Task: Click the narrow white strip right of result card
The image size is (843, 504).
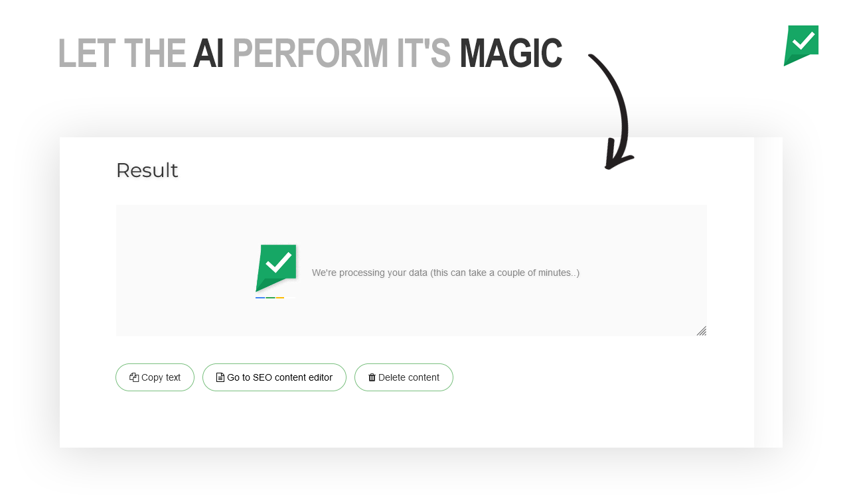Action: [x=768, y=292]
